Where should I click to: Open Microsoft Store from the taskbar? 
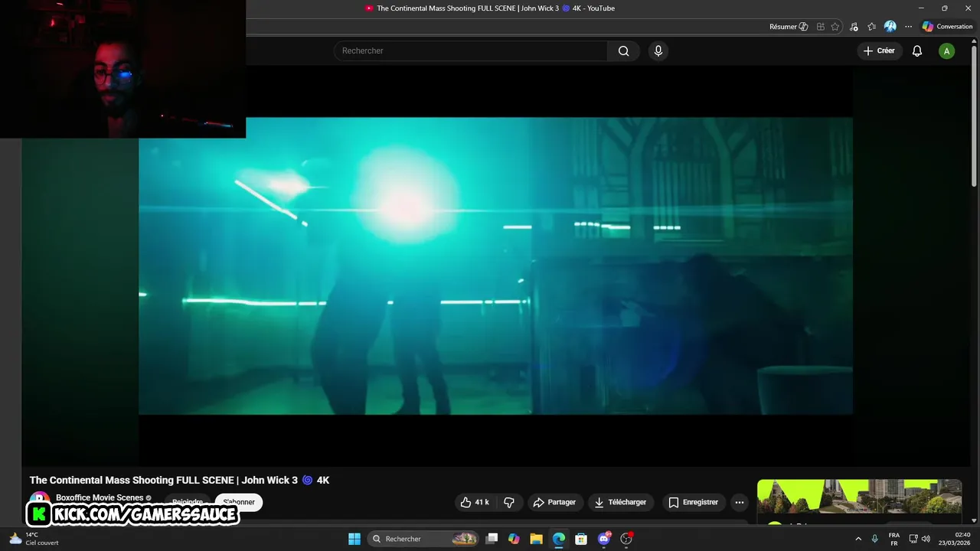(x=581, y=539)
